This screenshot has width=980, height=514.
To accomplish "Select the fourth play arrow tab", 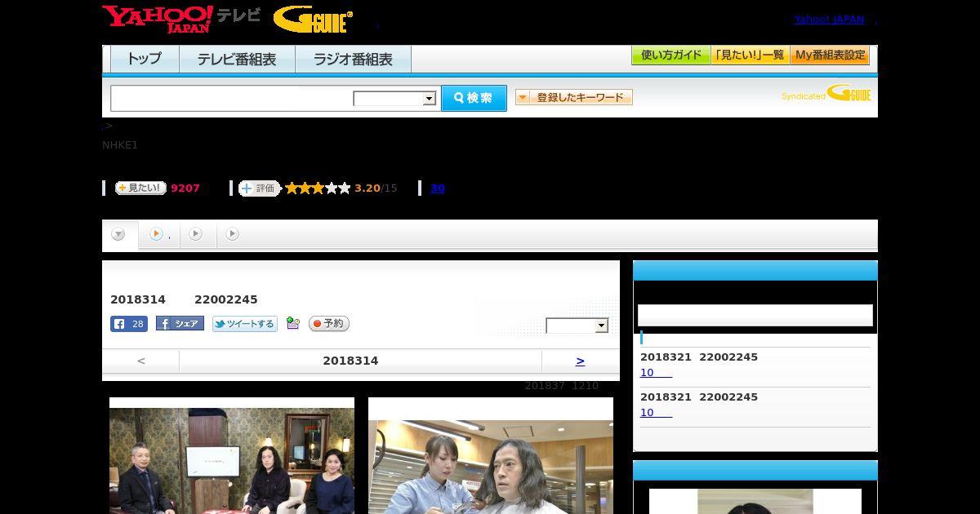I will 233,234.
